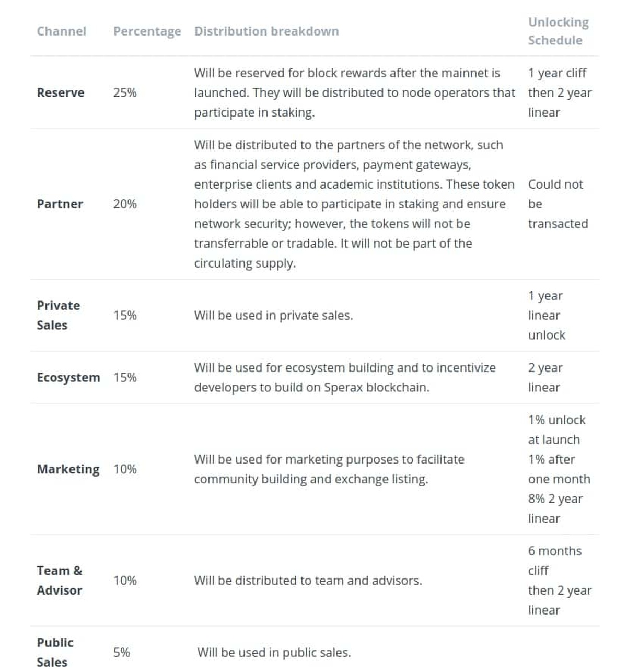This screenshot has height=672, width=627.
Task: Click the 'Could not be transacted' cell
Action: click(x=558, y=204)
